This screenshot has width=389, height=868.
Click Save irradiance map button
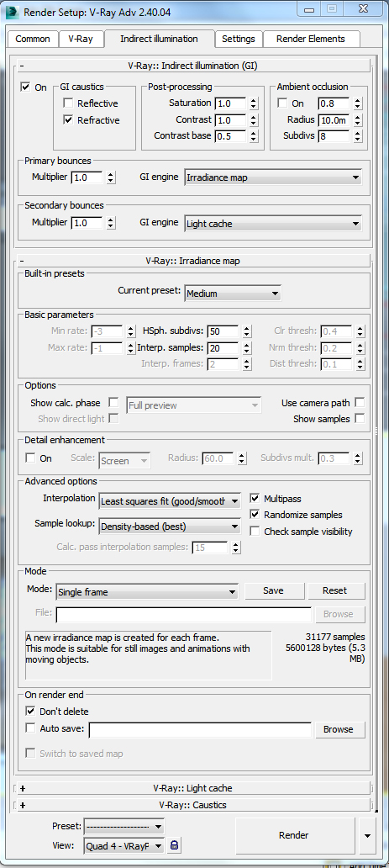pyautogui.click(x=273, y=590)
